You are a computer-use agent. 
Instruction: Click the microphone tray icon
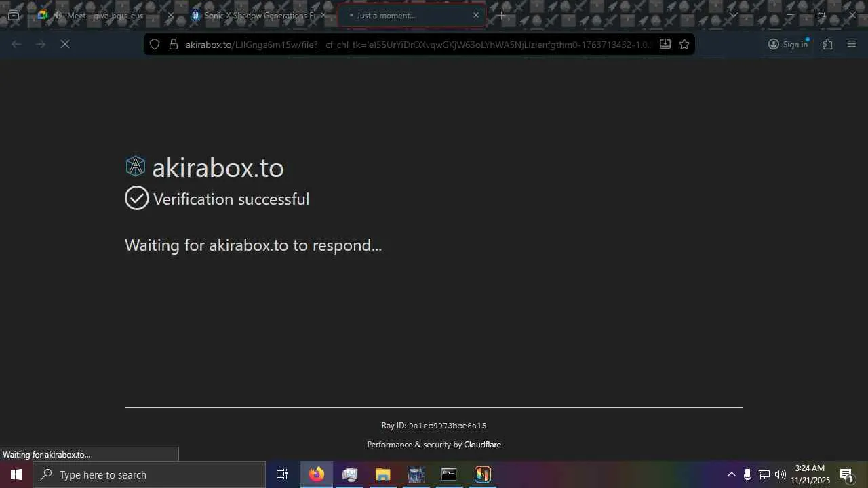747,474
